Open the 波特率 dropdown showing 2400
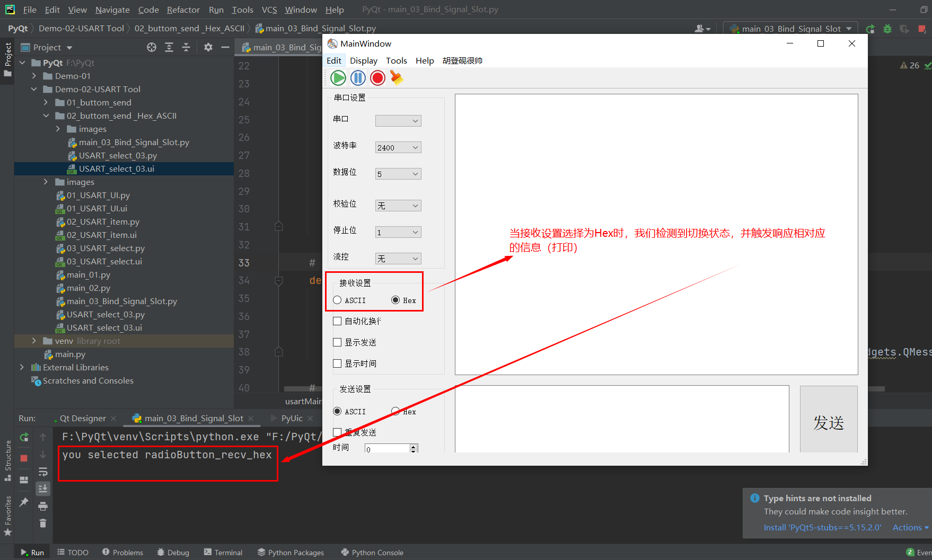Image resolution: width=932 pixels, height=560 pixels. click(398, 147)
